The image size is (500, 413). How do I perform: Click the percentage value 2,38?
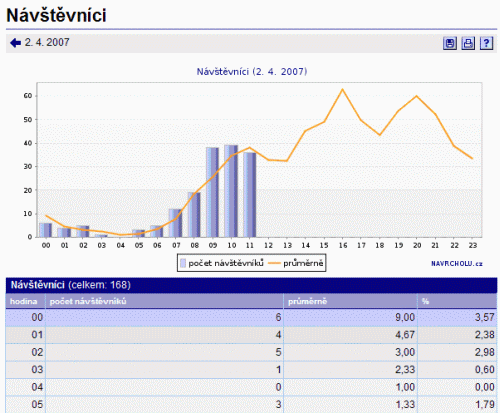[485, 335]
